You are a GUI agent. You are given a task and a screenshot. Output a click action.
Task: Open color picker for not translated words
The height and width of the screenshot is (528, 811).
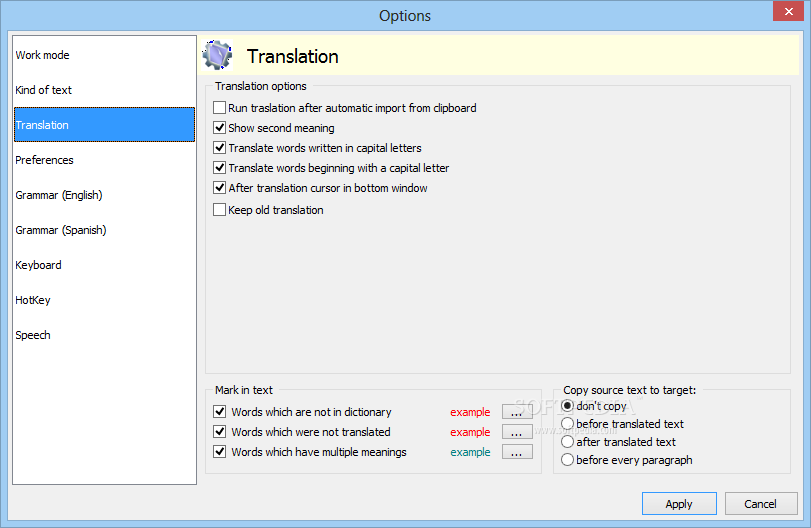click(517, 432)
